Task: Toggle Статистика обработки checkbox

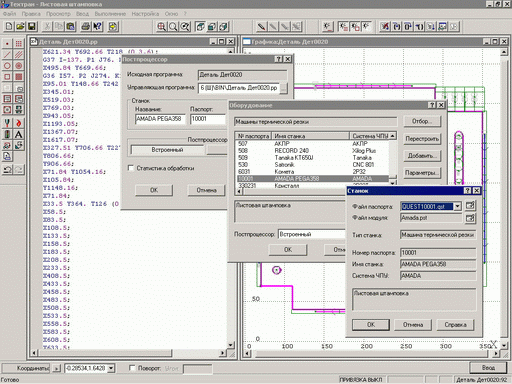Action: pos(131,168)
